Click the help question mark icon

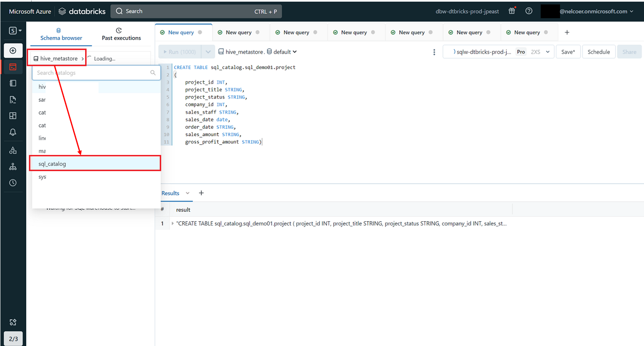click(529, 11)
